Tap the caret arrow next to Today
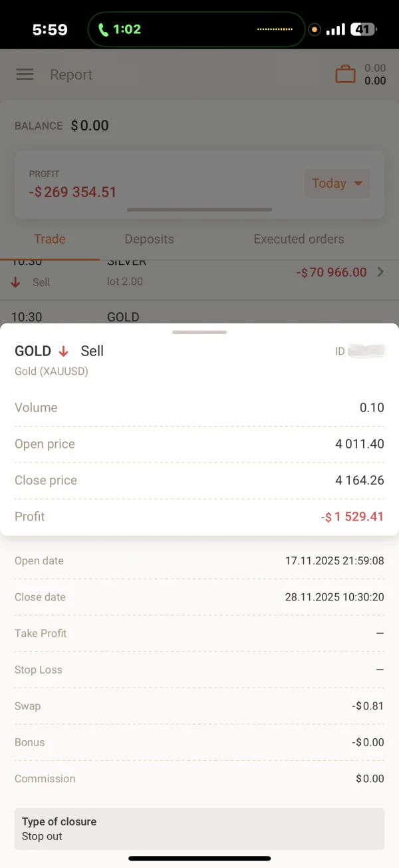Screen dimensions: 399x868 coord(358,184)
